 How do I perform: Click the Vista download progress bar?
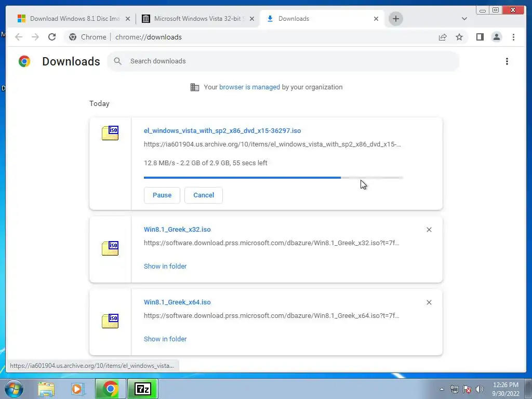tap(273, 178)
